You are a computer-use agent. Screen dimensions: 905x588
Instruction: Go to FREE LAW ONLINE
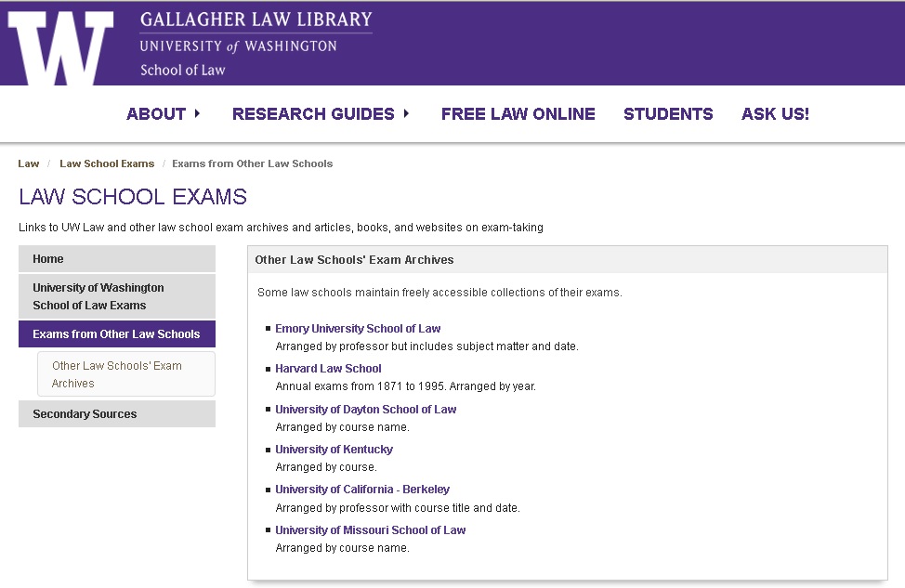click(x=518, y=113)
